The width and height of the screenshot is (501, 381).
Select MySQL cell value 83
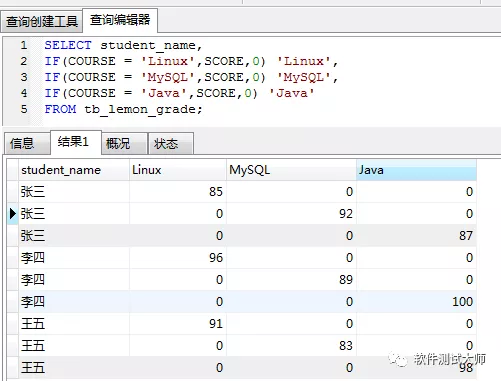[291, 346]
